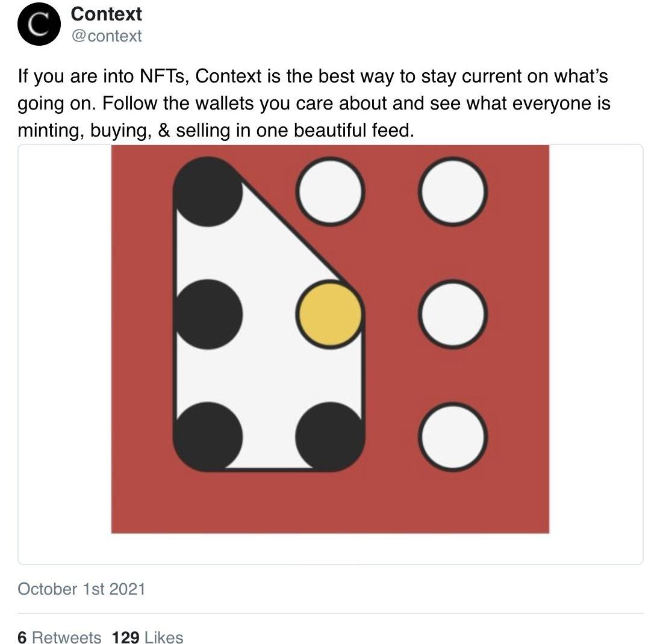Click the @context handle
Image resolution: width=660 pixels, height=644 pixels.
[107, 36]
